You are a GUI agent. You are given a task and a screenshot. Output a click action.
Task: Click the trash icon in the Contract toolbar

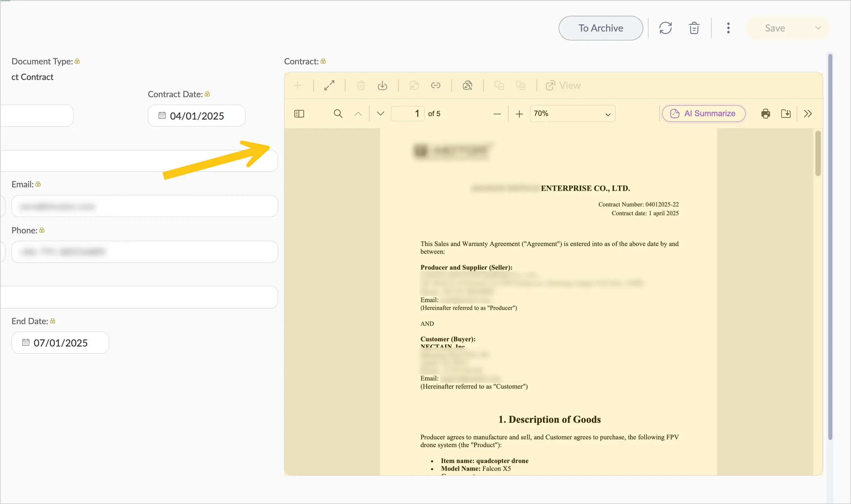[x=361, y=85]
